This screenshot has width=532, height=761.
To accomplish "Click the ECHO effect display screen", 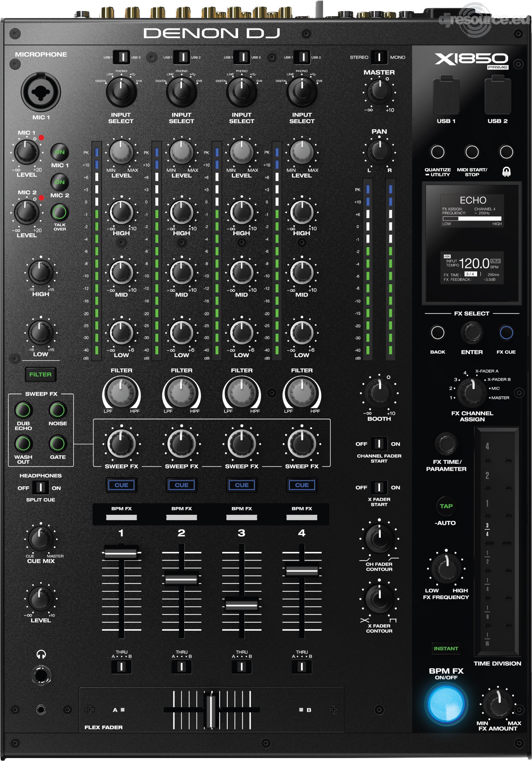I will click(472, 243).
